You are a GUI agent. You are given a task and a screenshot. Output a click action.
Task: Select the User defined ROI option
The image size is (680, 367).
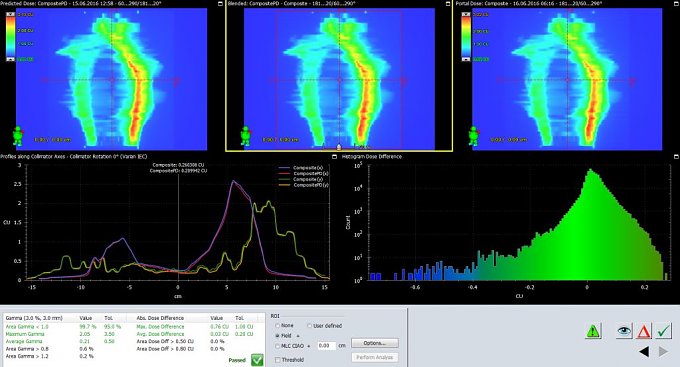coord(310,326)
